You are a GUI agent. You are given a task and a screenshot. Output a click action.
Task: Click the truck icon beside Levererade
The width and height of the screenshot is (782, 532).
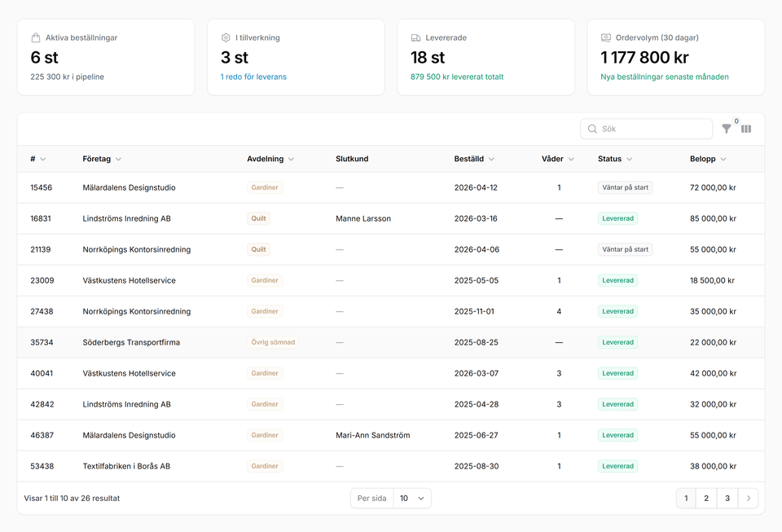[416, 37]
